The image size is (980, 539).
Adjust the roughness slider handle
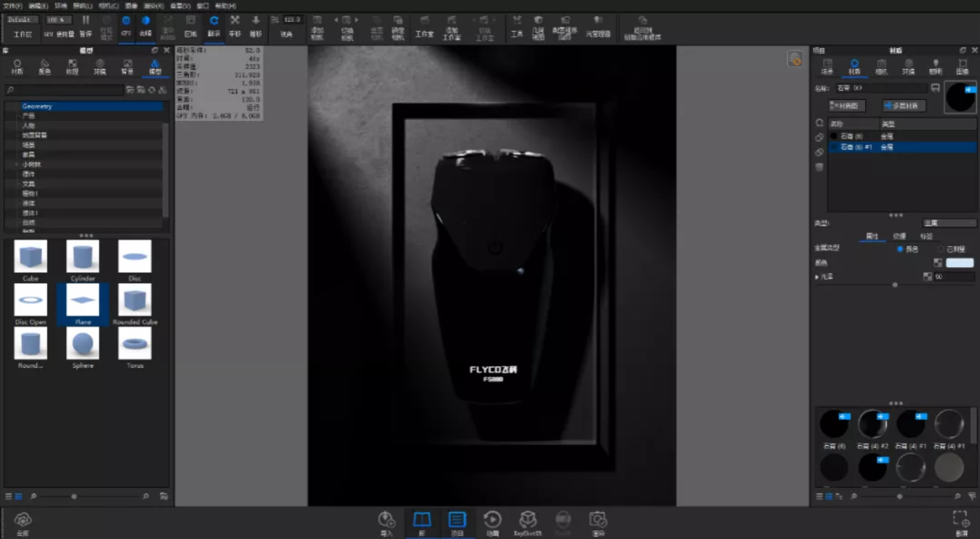(895, 285)
